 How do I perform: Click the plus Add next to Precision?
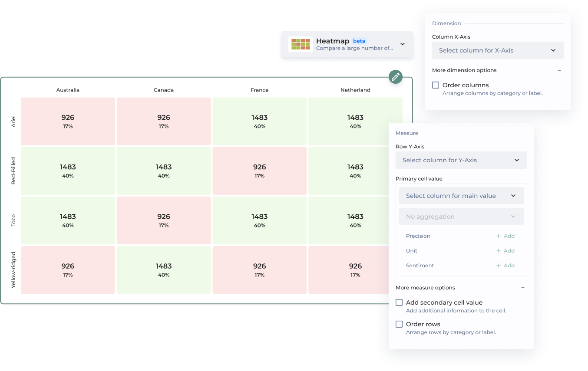(x=505, y=236)
